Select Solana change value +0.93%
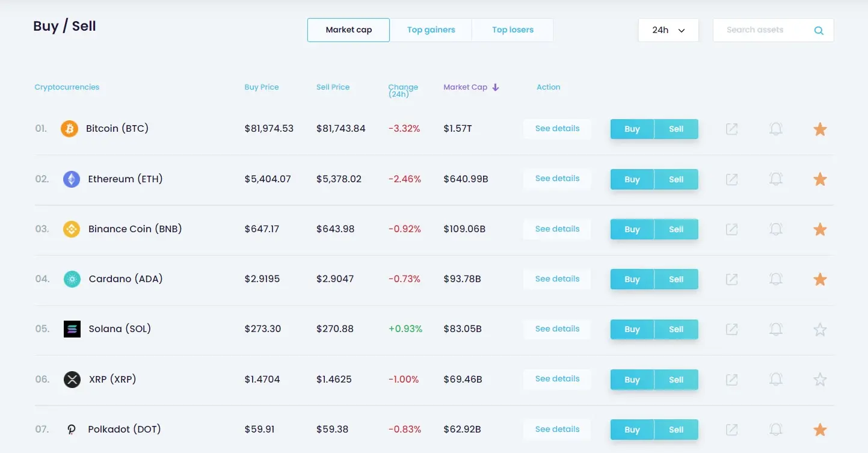The width and height of the screenshot is (868, 453). pos(405,329)
